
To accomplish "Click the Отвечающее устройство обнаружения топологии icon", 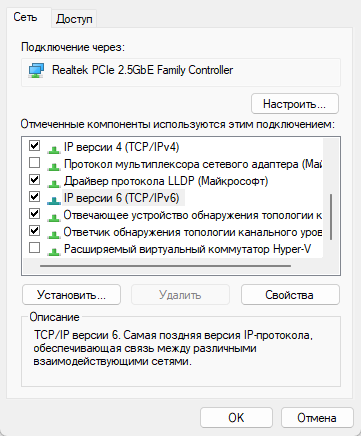I will pyautogui.click(x=53, y=216).
